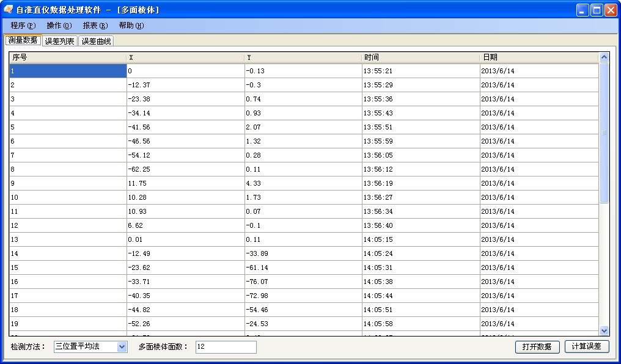Click the 序号 column header

[67, 56]
